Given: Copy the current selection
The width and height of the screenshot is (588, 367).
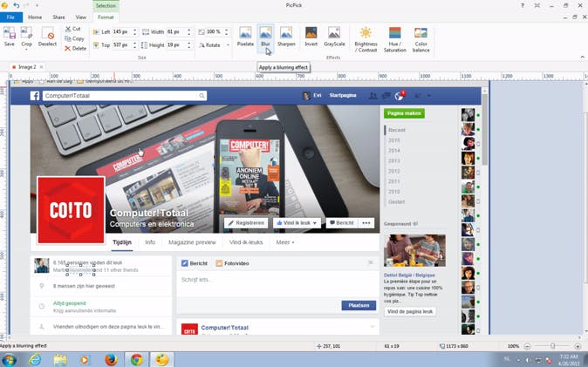Looking at the screenshot, I should 74,38.
